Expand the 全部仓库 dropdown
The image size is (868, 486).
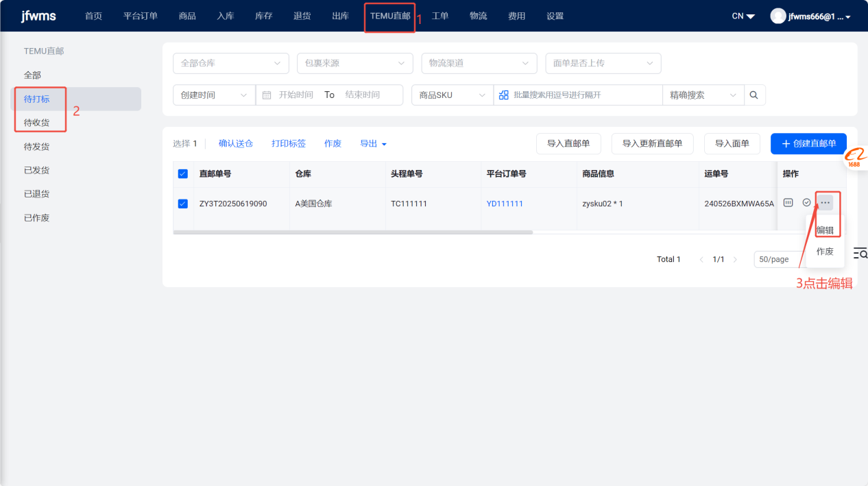pos(231,63)
